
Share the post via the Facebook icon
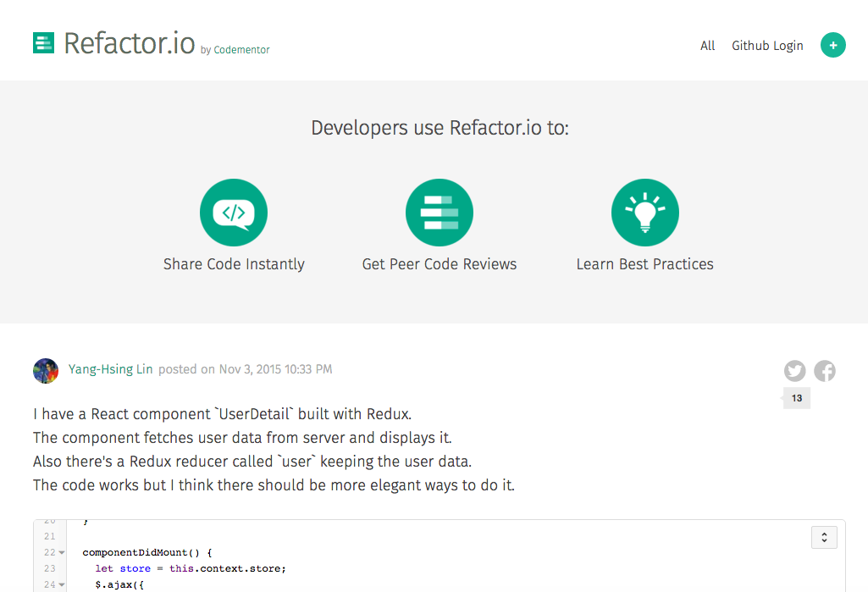coord(824,370)
